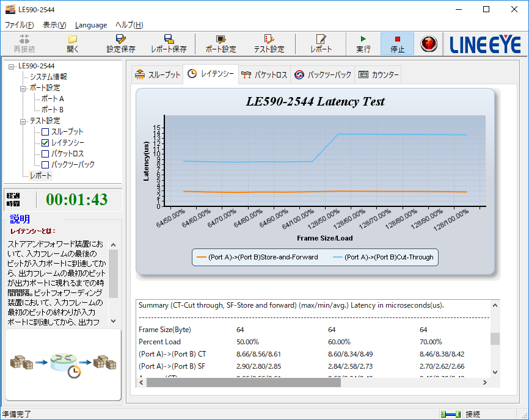Collapse the LE590-2544 root tree node
This screenshot has width=529, height=420.
(12, 67)
